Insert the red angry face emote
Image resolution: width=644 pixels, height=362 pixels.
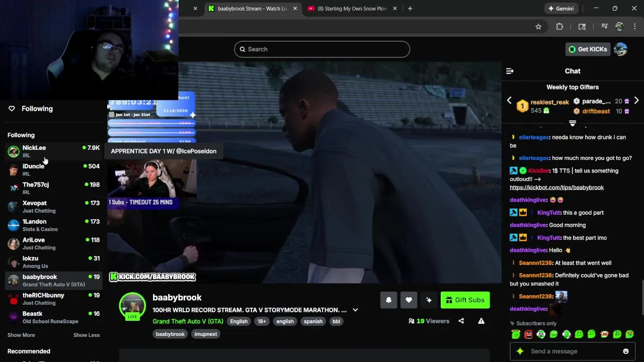coord(528,334)
